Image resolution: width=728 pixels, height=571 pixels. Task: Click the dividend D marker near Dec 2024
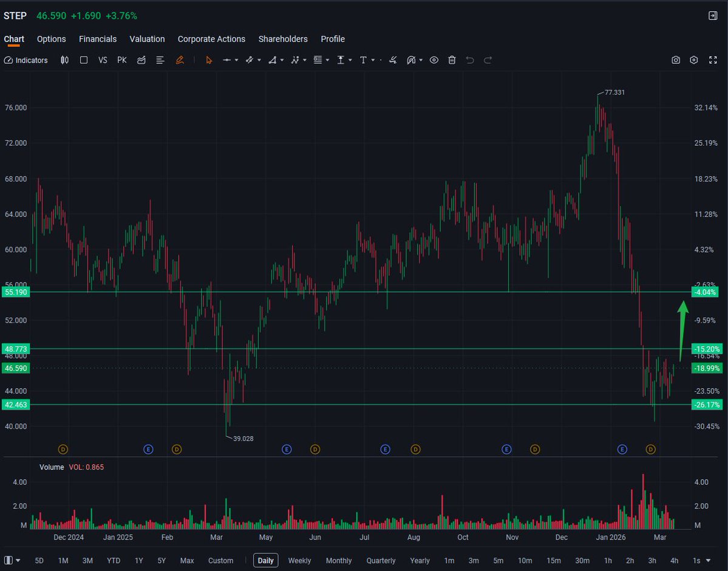point(63,450)
